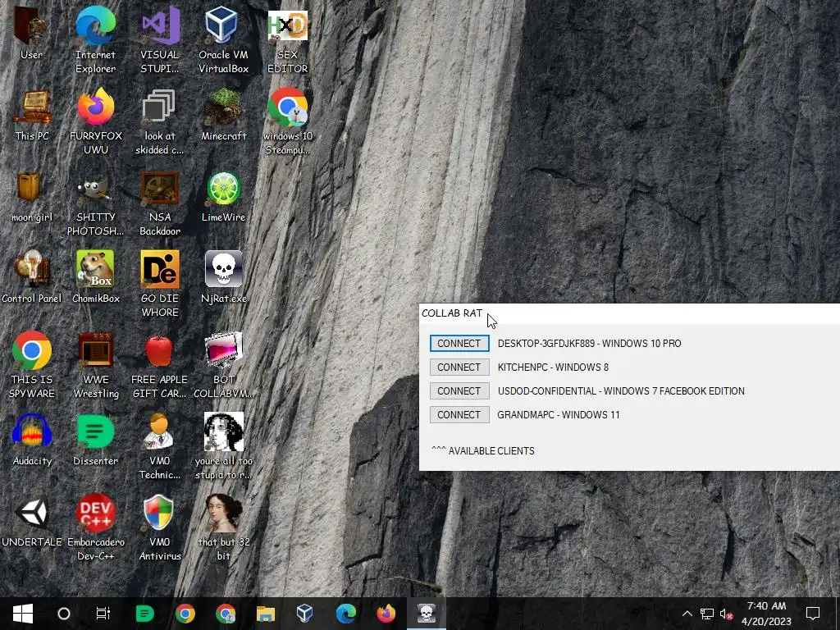Viewport: 840px width, 630px height.
Task: Open Firefox from the taskbar
Action: click(x=386, y=614)
